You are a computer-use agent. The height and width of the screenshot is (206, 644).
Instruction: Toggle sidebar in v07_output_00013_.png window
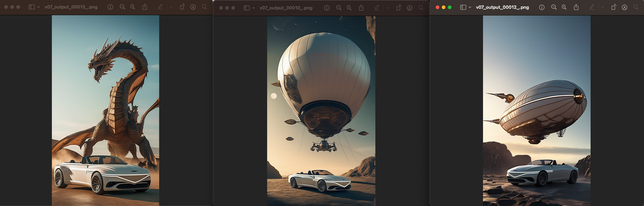[x=32, y=7]
